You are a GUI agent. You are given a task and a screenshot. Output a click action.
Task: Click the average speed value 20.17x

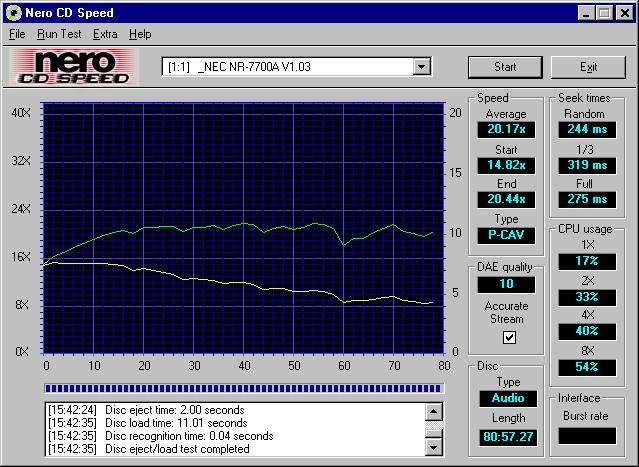[506, 130]
